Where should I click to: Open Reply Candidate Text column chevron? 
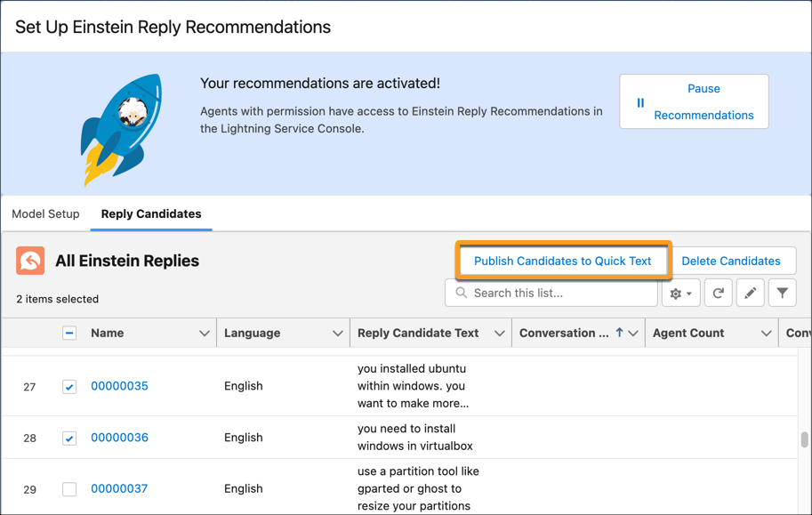pyautogui.click(x=500, y=334)
